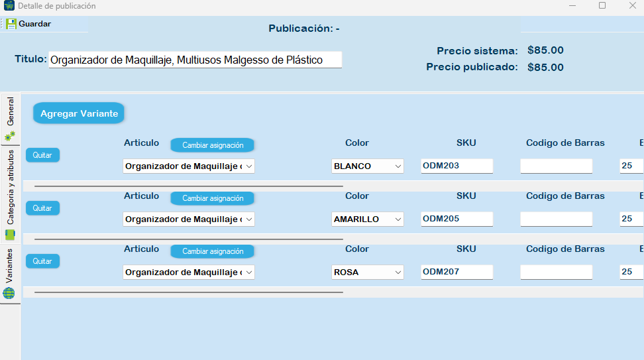Click Cambiar asignación for the AMARILLO variant
The image size is (644, 360).
(x=212, y=198)
